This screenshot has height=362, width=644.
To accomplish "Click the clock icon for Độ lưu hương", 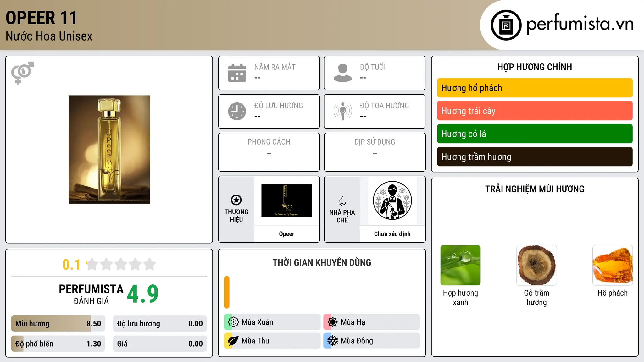I will [x=237, y=111].
